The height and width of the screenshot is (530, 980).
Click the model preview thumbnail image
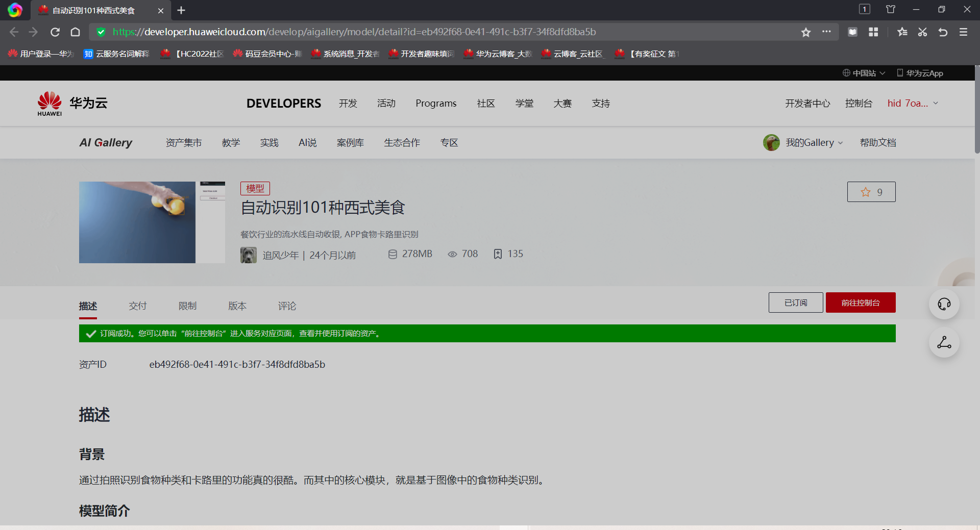(x=152, y=222)
